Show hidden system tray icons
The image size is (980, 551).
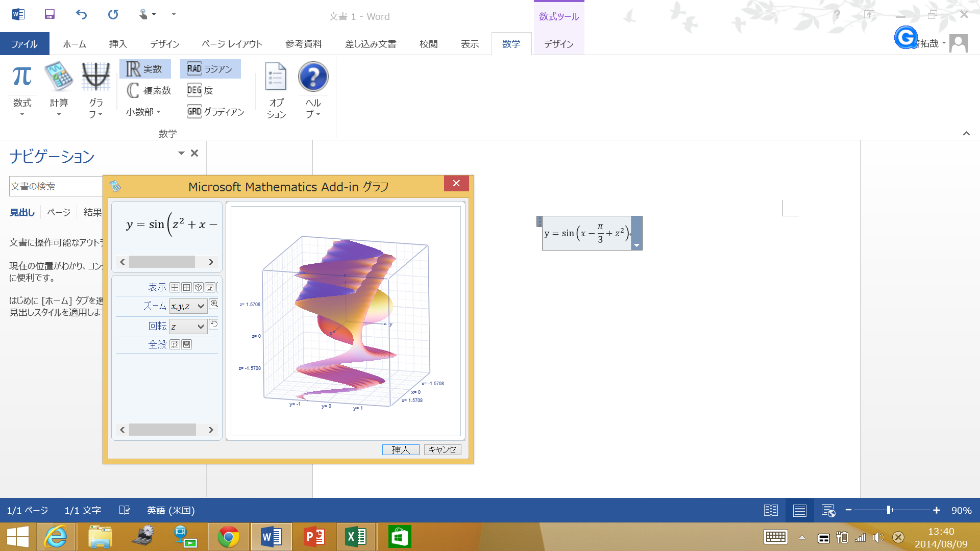tap(802, 537)
